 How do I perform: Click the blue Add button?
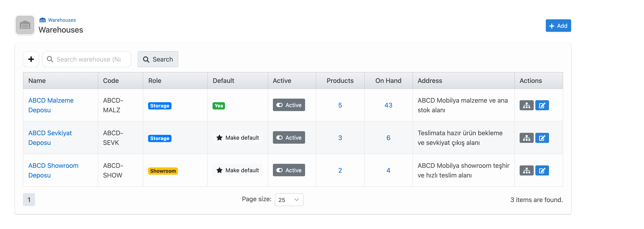coord(558,26)
